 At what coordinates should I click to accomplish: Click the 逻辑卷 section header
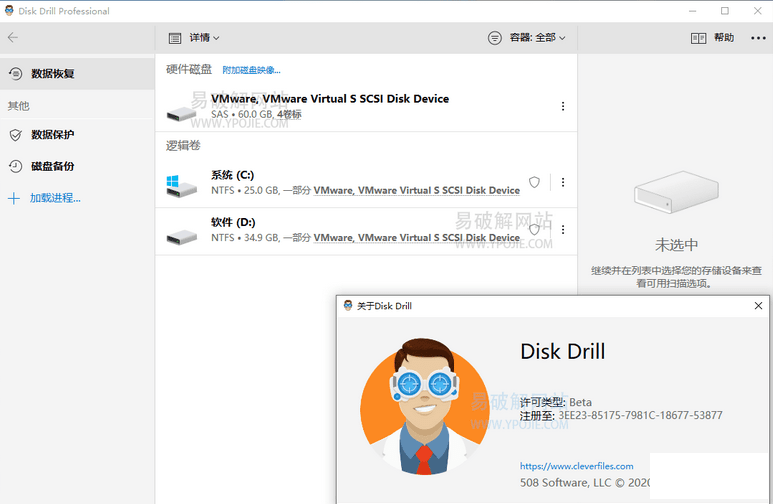(183, 145)
